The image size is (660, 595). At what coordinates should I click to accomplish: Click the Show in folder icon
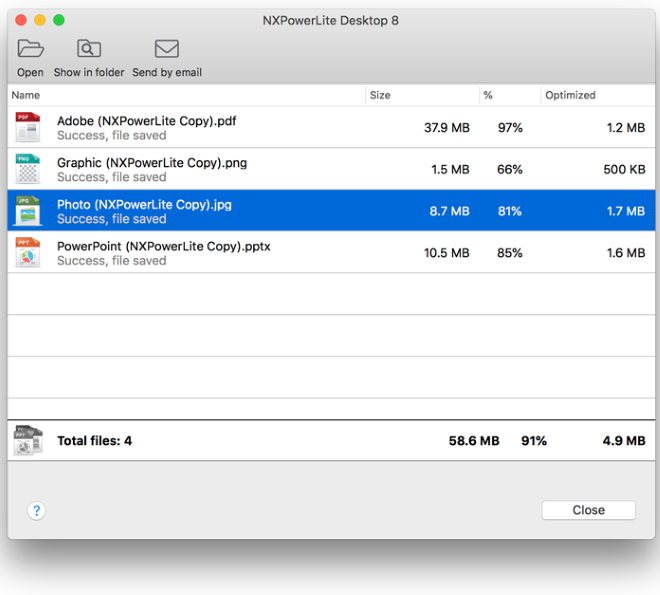pos(89,49)
